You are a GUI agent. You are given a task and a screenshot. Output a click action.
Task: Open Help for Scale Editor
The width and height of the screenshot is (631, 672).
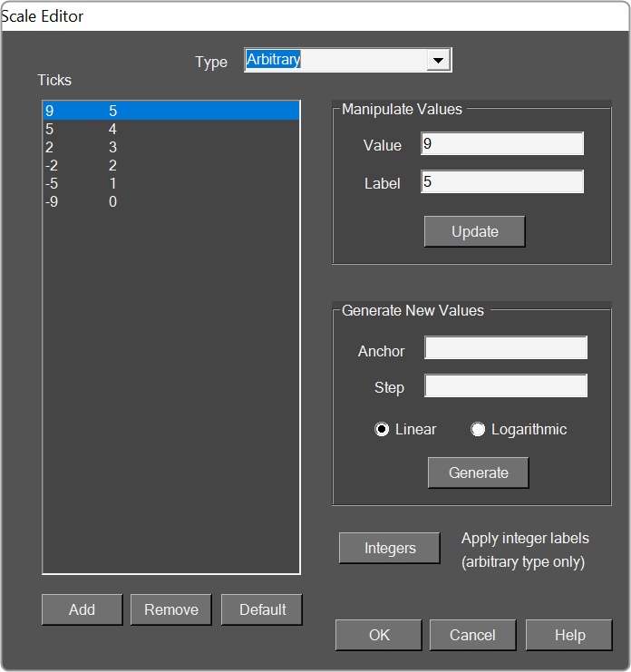568,635
